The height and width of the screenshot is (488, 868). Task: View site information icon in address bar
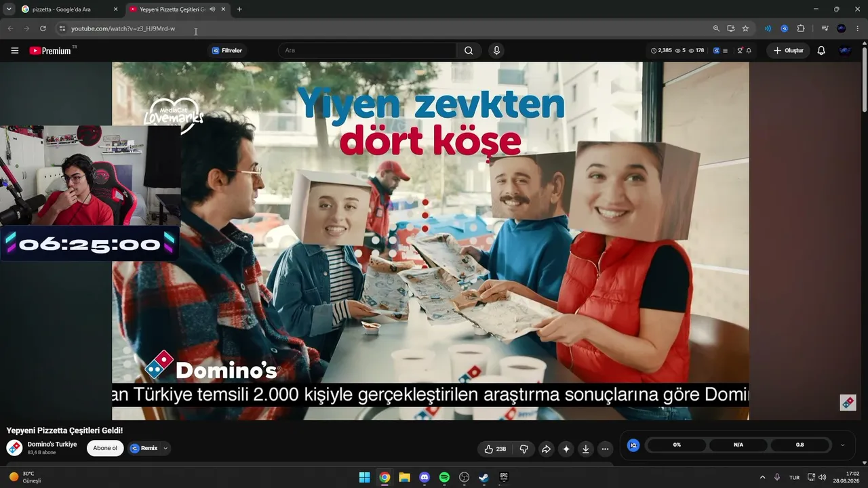point(62,28)
